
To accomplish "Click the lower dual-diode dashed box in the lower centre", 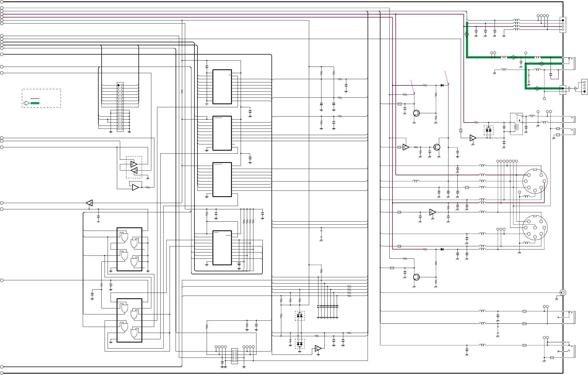I will coord(300,344).
